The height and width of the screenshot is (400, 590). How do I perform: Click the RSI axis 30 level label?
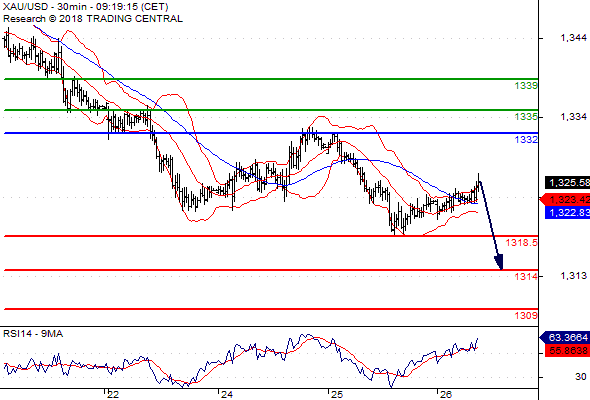(x=581, y=377)
